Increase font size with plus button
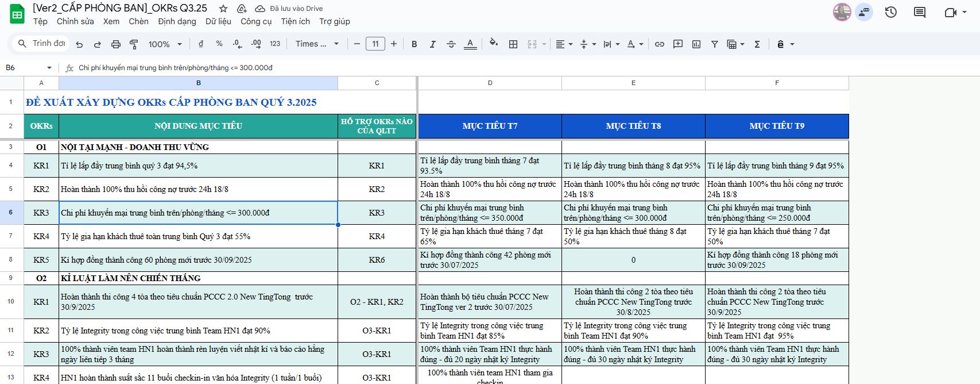The height and width of the screenshot is (384, 980). coord(394,44)
